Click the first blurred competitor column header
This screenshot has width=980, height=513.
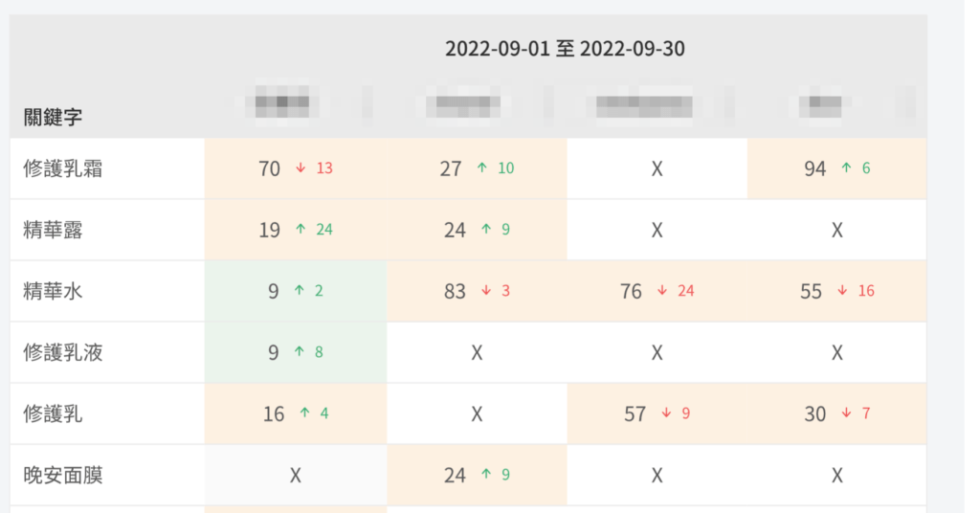(x=282, y=102)
